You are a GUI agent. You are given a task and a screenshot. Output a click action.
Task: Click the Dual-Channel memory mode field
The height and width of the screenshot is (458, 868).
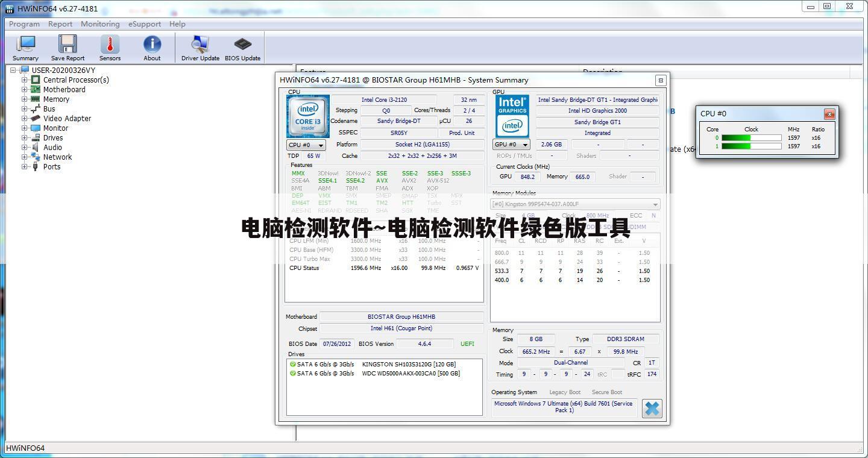tap(570, 363)
